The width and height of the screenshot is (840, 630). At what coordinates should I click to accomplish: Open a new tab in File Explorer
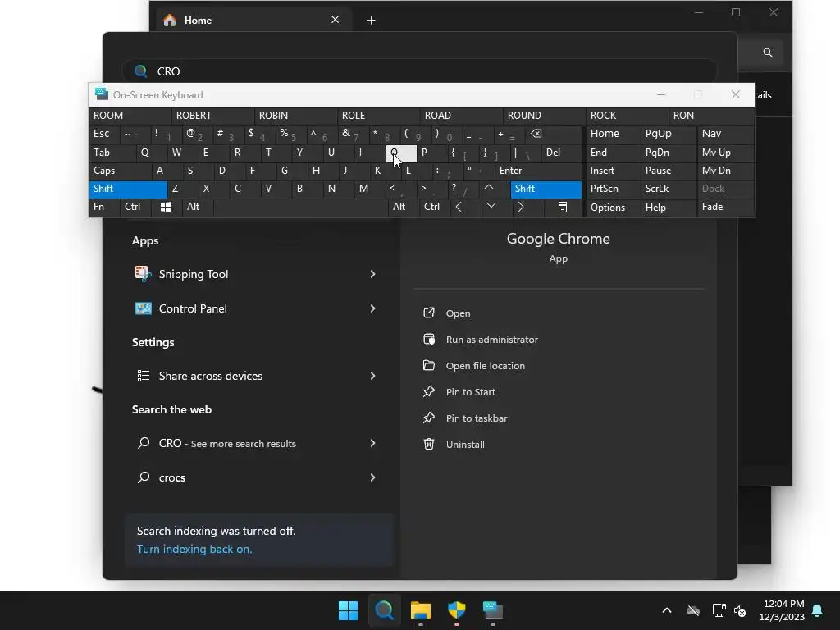pos(371,21)
